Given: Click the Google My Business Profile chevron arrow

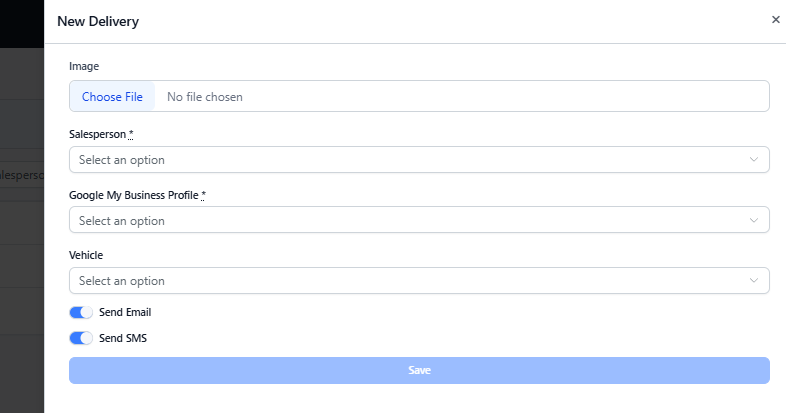Looking at the screenshot, I should click(754, 221).
